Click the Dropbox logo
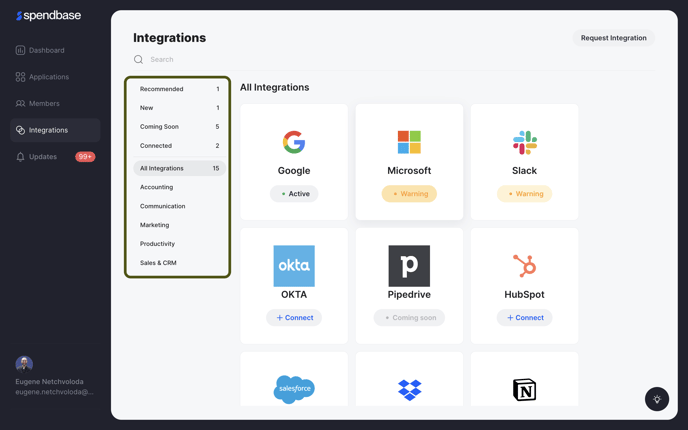 coord(409,390)
